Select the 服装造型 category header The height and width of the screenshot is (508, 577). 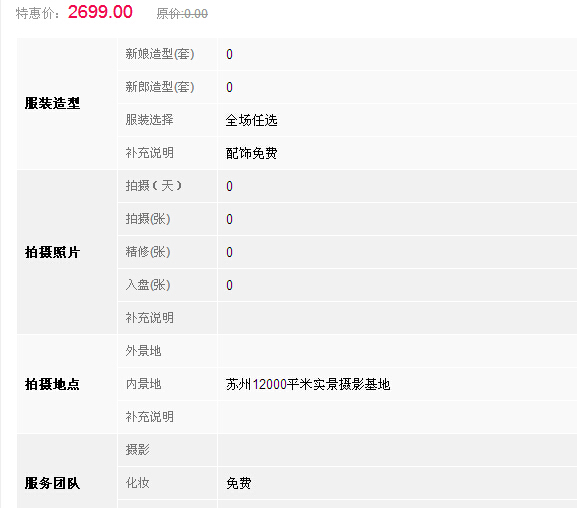(x=52, y=103)
